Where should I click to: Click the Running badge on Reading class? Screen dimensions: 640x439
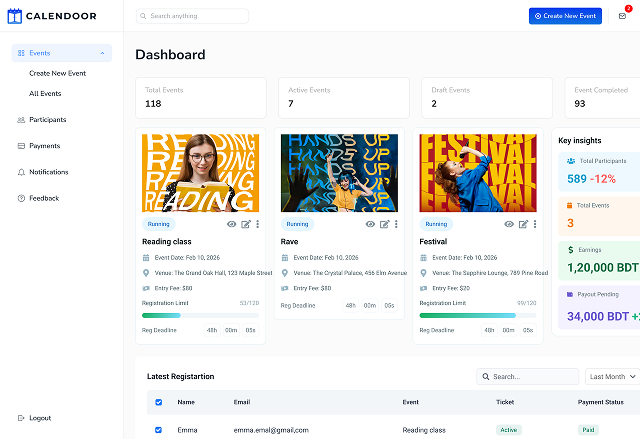(158, 224)
